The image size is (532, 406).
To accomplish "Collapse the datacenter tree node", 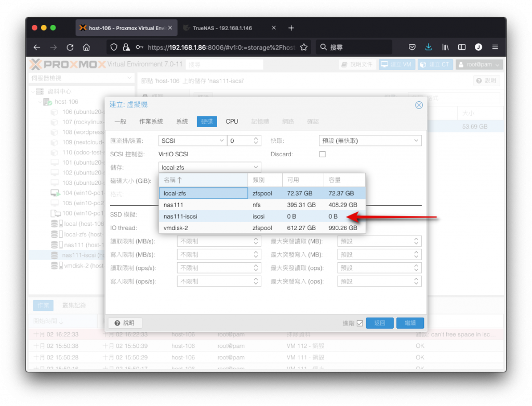I will pyautogui.click(x=33, y=91).
